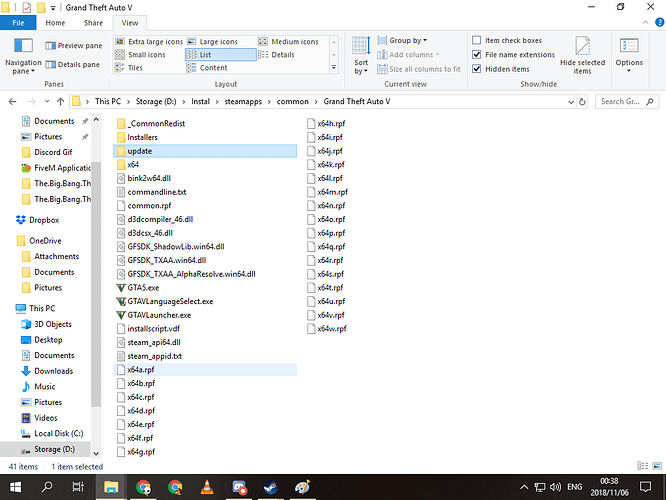Open 3D Objects in sidebar
This screenshot has width=666, height=500.
46,324
